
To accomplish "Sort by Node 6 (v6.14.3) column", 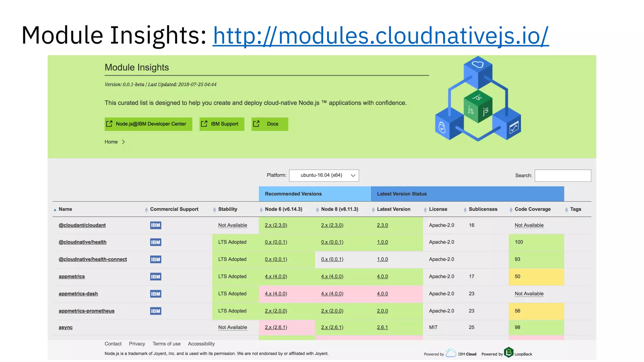I will coord(283,209).
